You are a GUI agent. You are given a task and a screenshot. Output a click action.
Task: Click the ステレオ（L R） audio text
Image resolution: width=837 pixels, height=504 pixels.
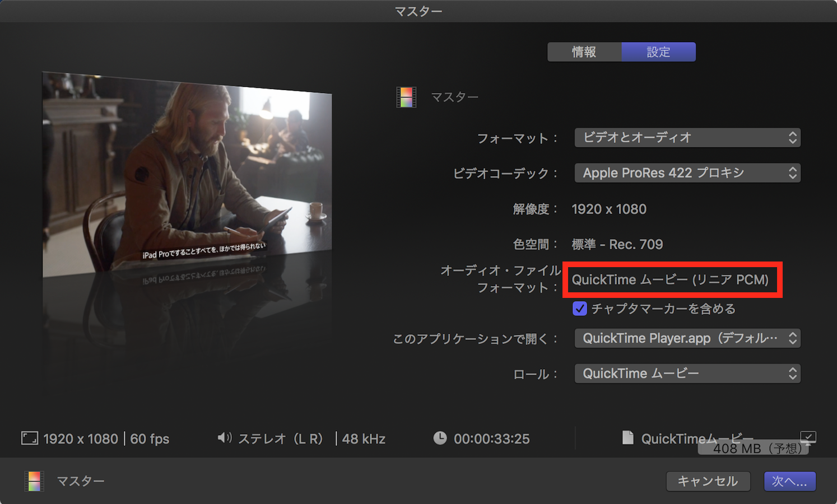tap(281, 439)
